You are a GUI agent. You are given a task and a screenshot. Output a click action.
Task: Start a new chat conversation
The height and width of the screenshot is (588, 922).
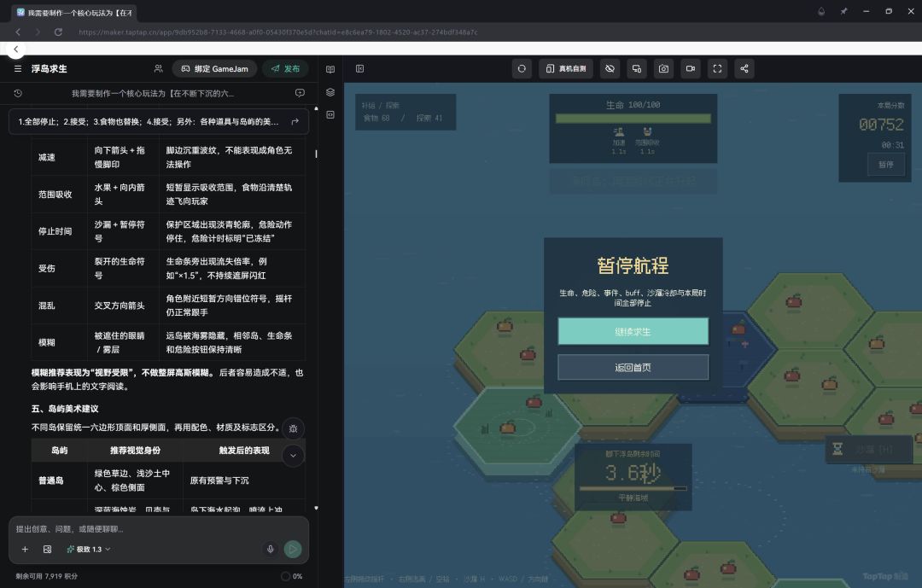300,93
